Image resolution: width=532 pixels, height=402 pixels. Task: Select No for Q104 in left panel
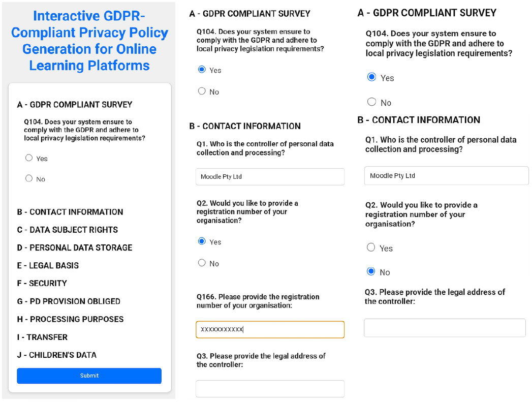point(29,178)
